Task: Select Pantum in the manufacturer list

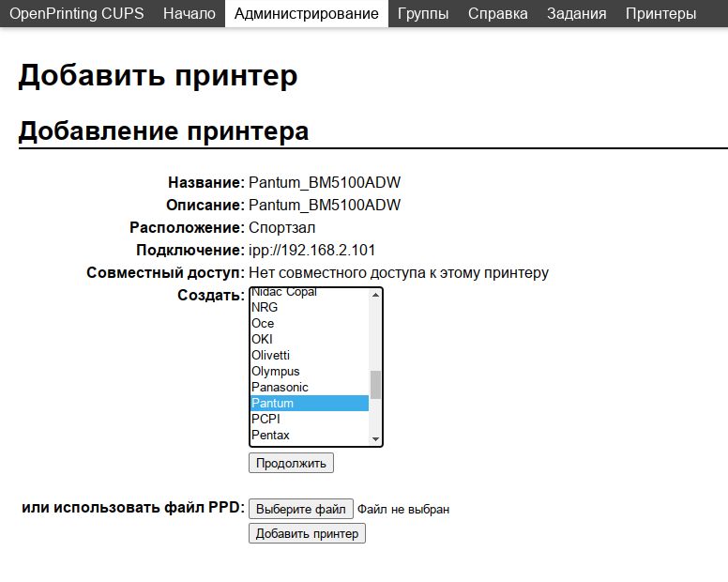Action: tap(272, 403)
